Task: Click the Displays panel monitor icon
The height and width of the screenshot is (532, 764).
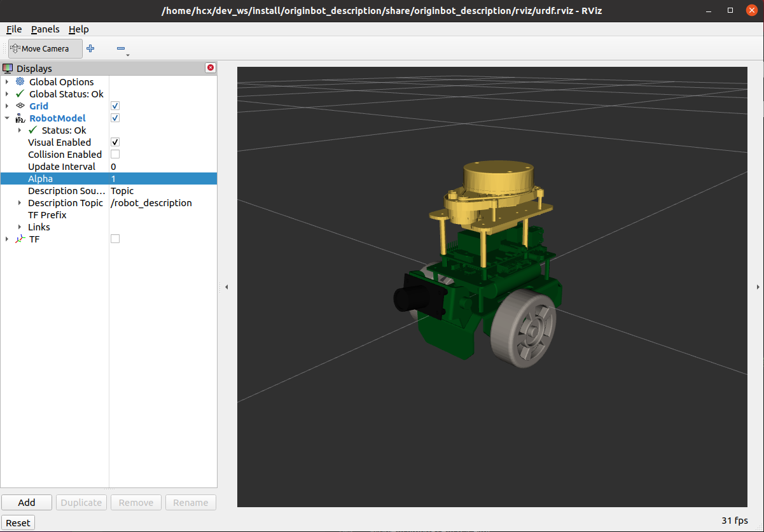Action: pos(8,68)
